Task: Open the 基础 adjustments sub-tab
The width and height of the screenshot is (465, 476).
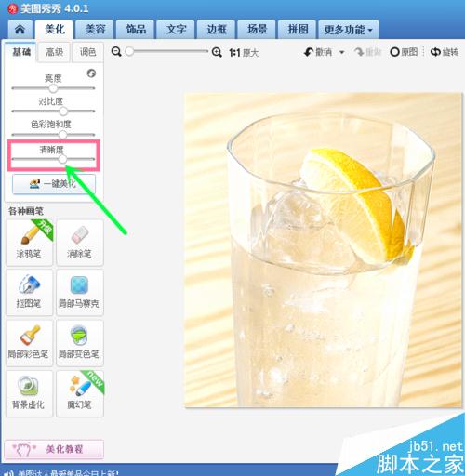Action: click(x=21, y=52)
